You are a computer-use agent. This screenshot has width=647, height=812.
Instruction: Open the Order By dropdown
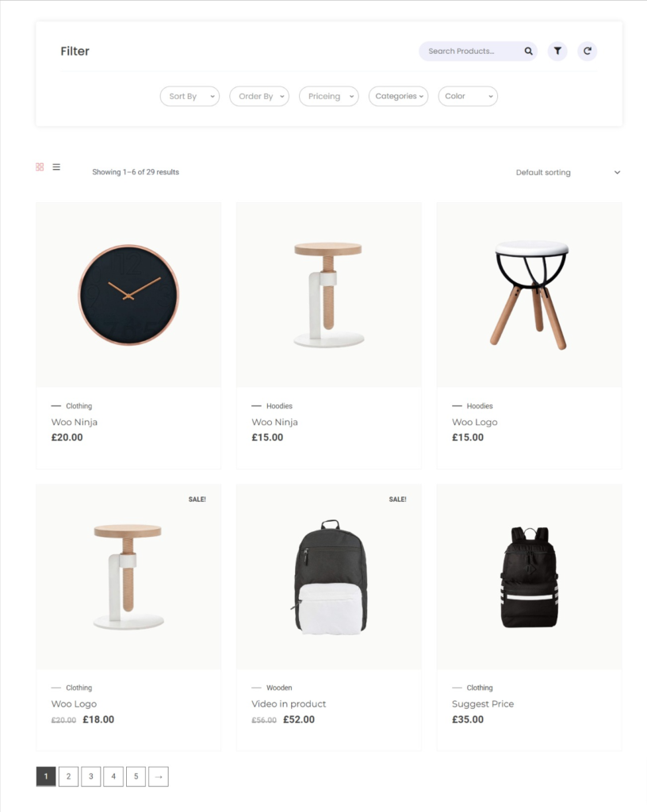coord(259,96)
